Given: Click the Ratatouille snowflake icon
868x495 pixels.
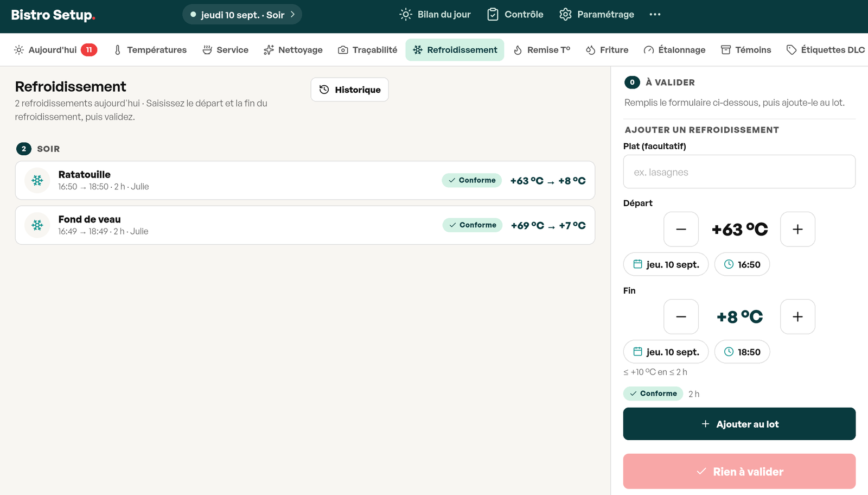Looking at the screenshot, I should [x=37, y=180].
